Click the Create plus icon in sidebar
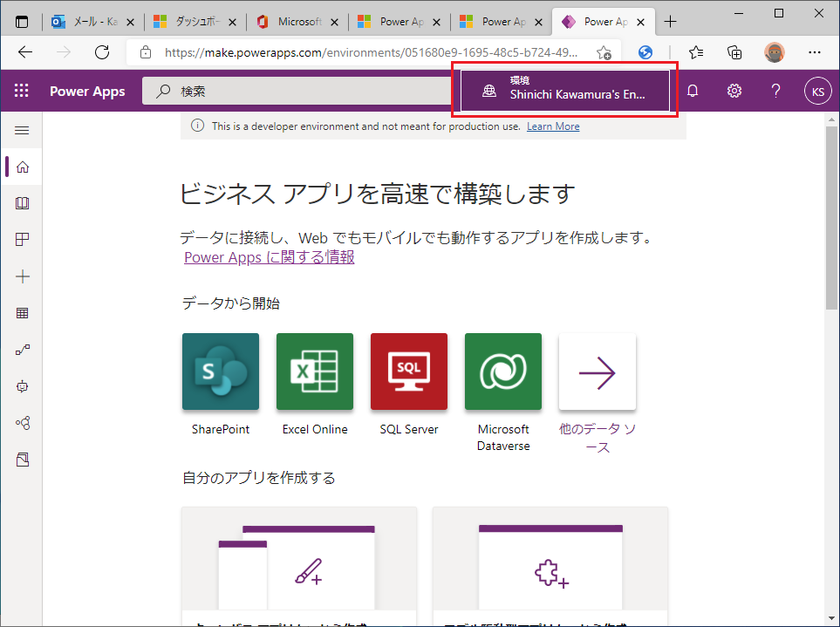The width and height of the screenshot is (840, 627). [x=23, y=276]
